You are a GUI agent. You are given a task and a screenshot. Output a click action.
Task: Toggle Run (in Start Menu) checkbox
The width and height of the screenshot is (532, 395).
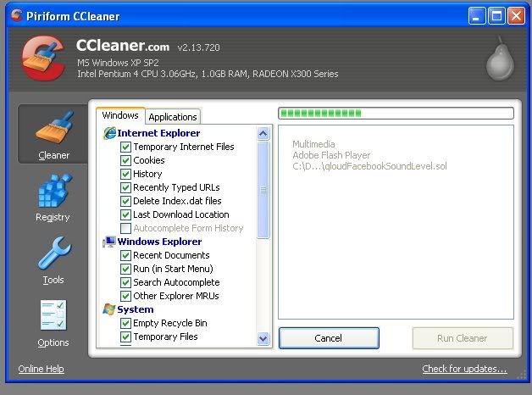125,269
